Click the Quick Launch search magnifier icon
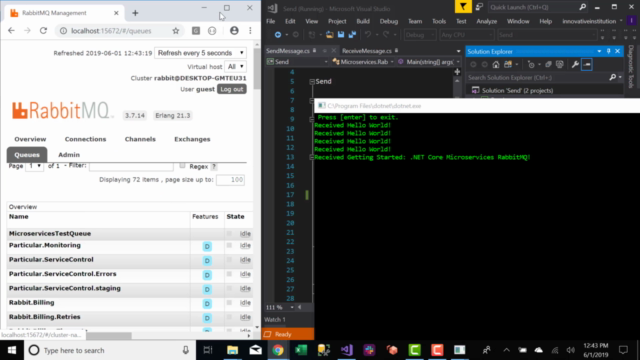 point(582,7)
